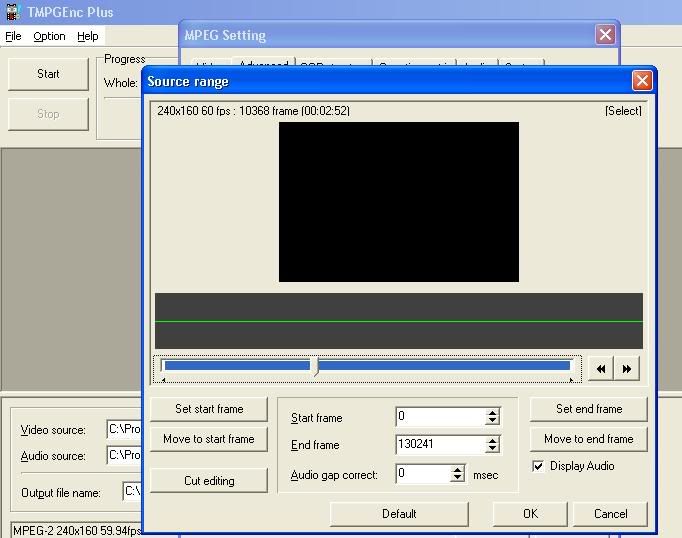Toggle the Display Audio checkbox

coord(538,466)
